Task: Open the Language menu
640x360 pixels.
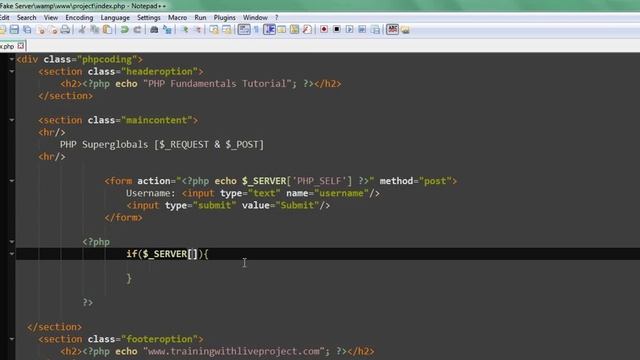Action: pos(115,18)
